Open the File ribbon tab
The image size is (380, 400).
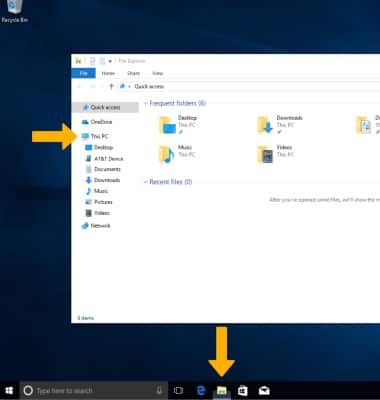coord(84,73)
